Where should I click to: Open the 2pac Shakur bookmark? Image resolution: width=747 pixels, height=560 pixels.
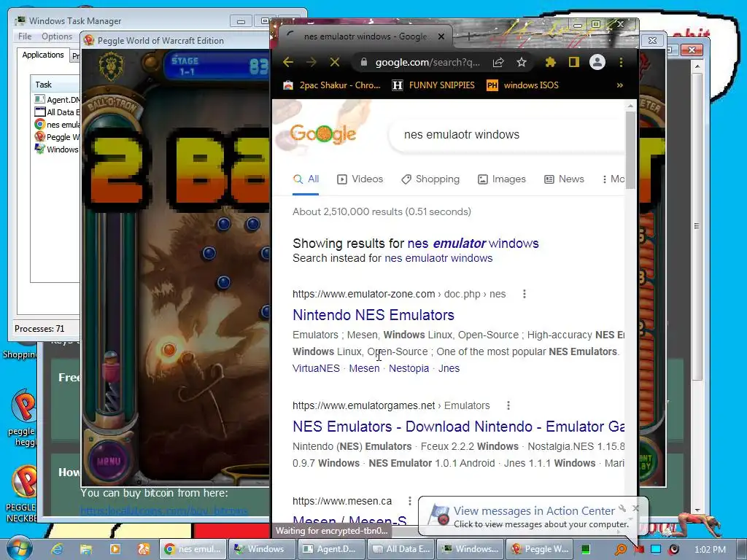point(332,85)
